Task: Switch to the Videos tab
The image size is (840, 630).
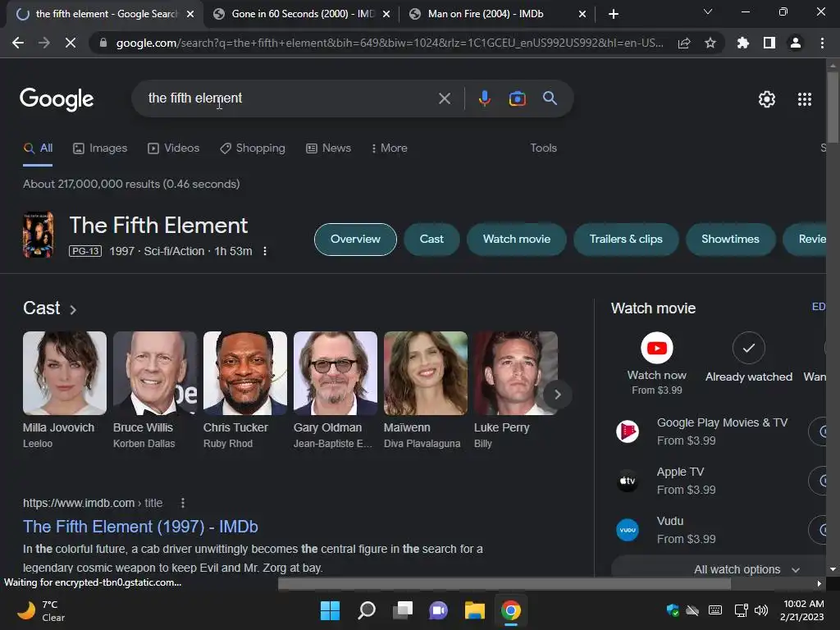Action: click(173, 148)
